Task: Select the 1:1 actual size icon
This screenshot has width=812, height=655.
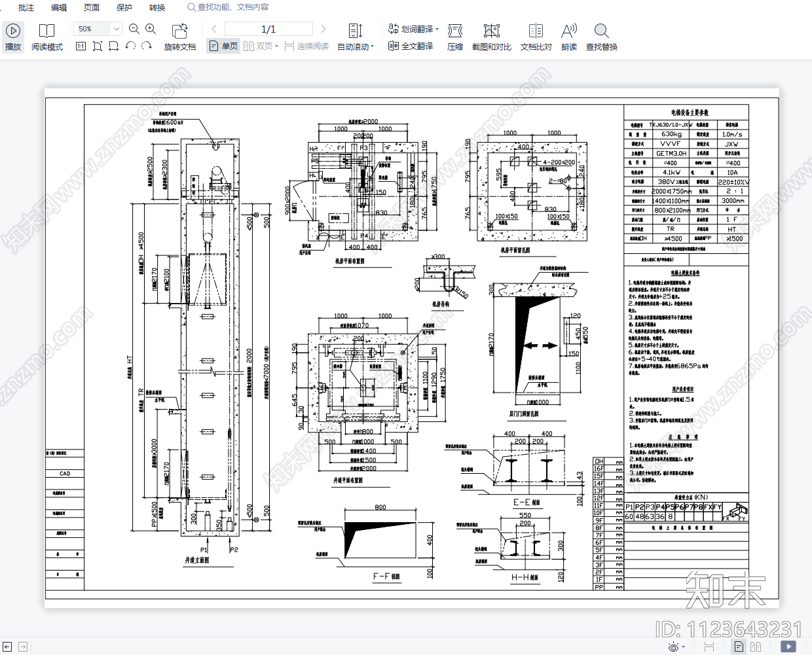Action: click(81, 46)
